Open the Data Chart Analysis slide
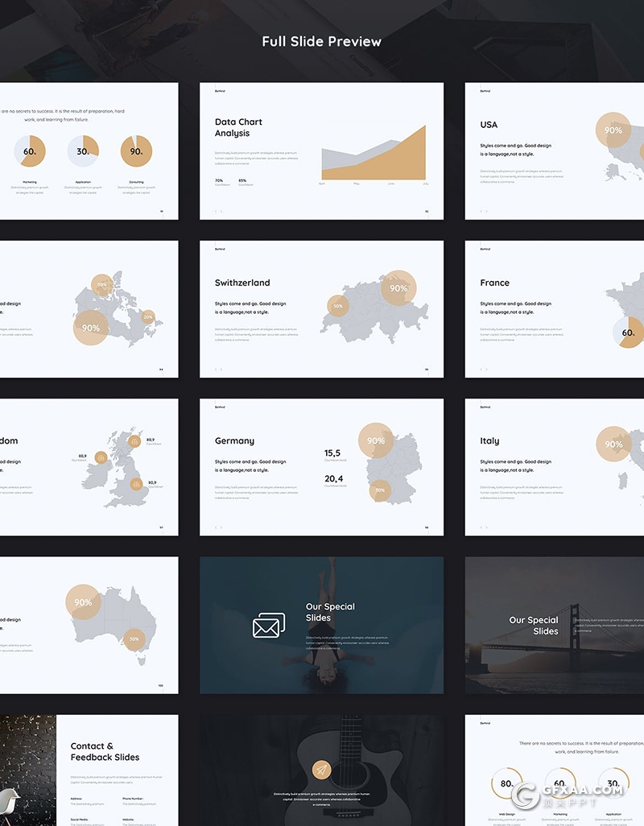The image size is (644, 826). (321, 151)
